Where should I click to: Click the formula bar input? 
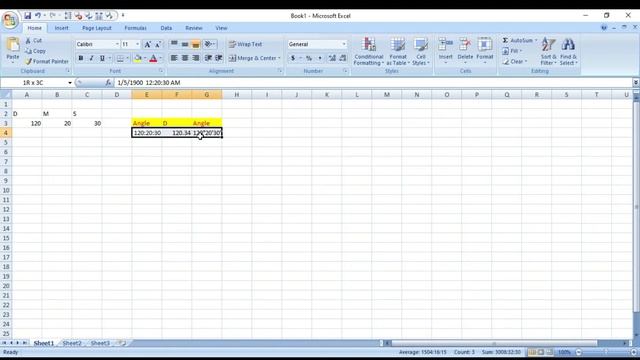373,83
